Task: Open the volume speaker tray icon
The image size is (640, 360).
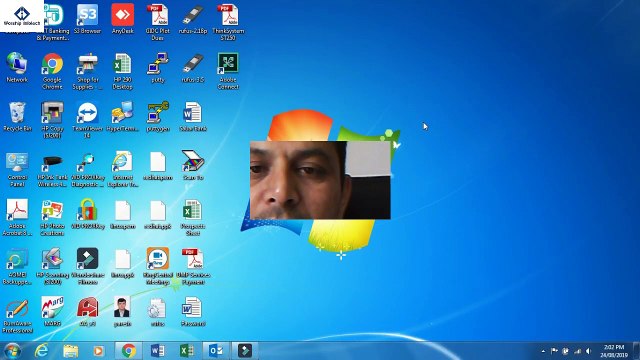Action: coord(588,351)
